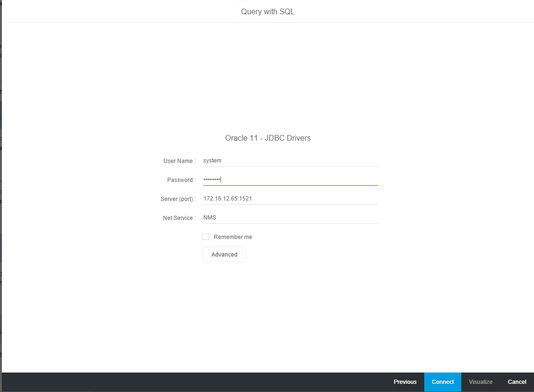Click the 'Net Service :' label
The image size is (534, 392).
(x=179, y=218)
